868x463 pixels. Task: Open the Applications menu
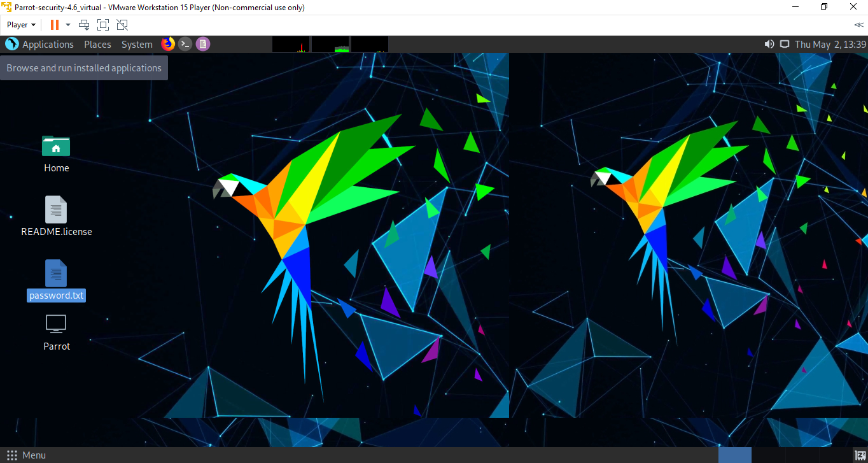48,44
